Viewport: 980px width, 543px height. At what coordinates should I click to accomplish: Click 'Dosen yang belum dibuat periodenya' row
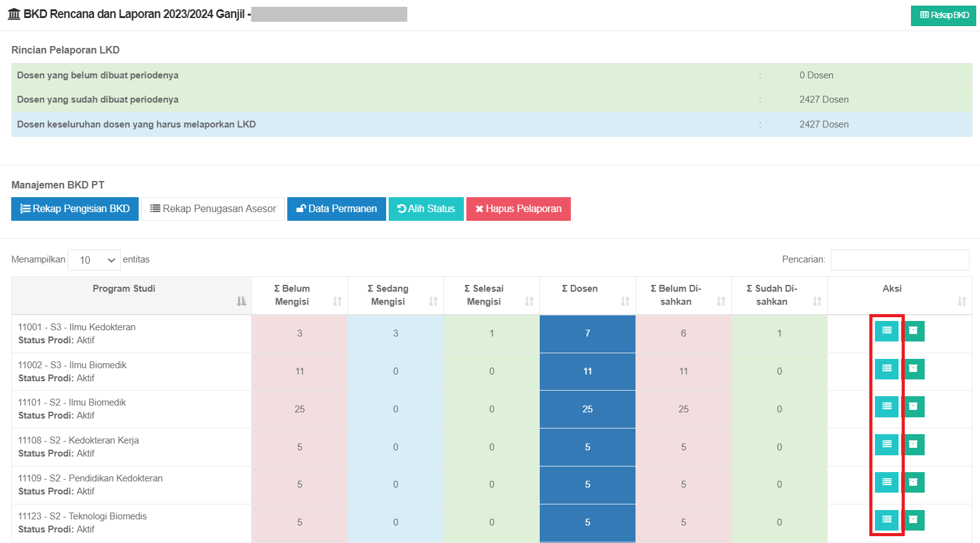[x=492, y=75]
